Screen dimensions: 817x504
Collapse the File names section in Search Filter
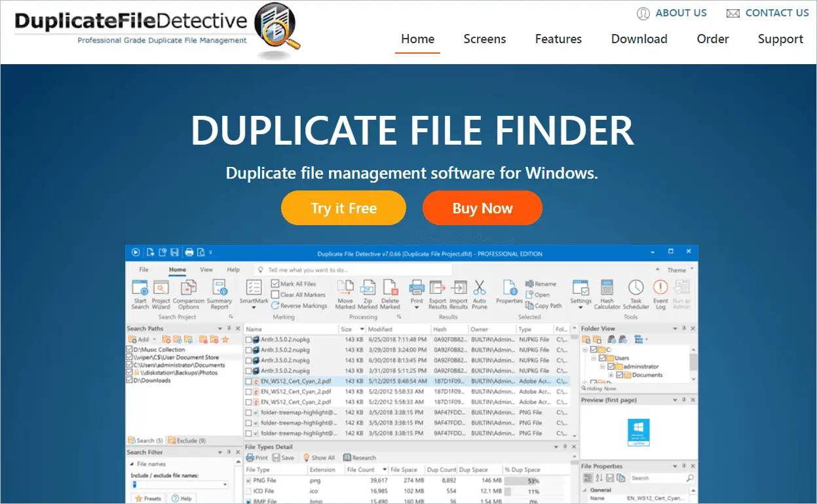tap(131, 464)
